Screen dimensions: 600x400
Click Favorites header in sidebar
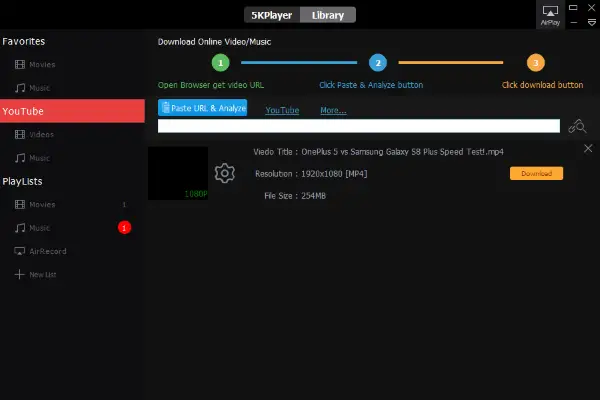point(24,41)
